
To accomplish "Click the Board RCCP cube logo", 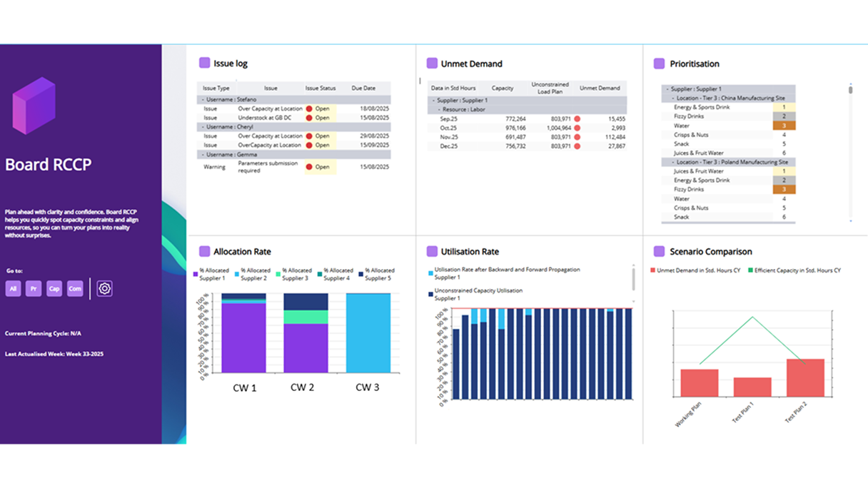I will click(34, 105).
